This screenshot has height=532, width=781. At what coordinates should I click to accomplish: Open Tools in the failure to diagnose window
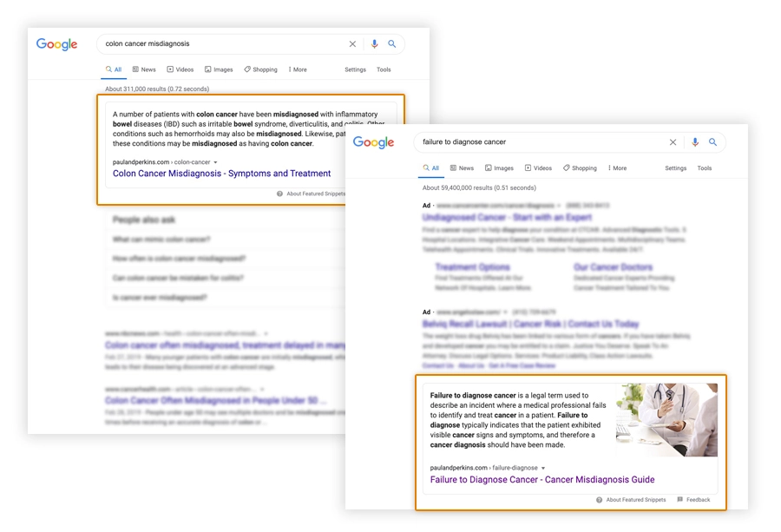(705, 168)
